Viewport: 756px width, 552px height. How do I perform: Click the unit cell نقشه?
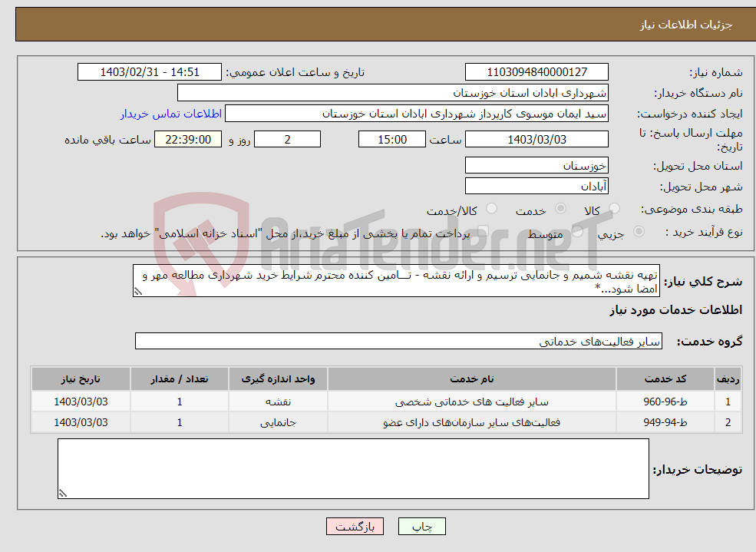point(278,402)
